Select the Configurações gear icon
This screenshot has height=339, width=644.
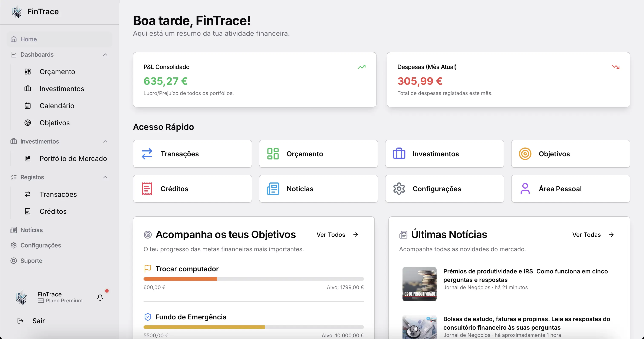pos(399,189)
